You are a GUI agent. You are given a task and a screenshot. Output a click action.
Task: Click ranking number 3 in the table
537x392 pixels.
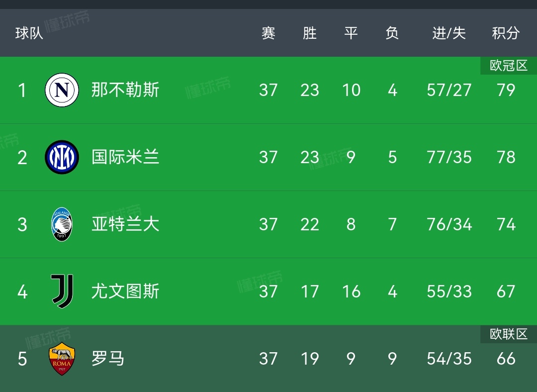22,224
